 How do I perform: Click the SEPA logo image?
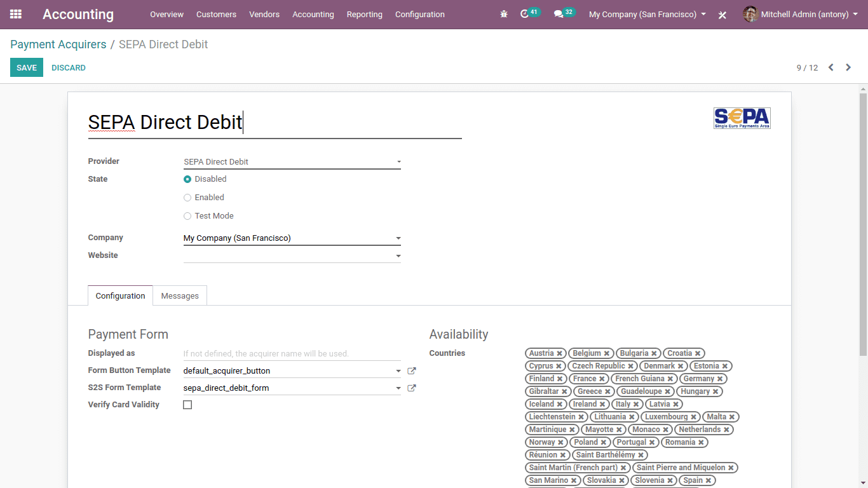pos(742,118)
